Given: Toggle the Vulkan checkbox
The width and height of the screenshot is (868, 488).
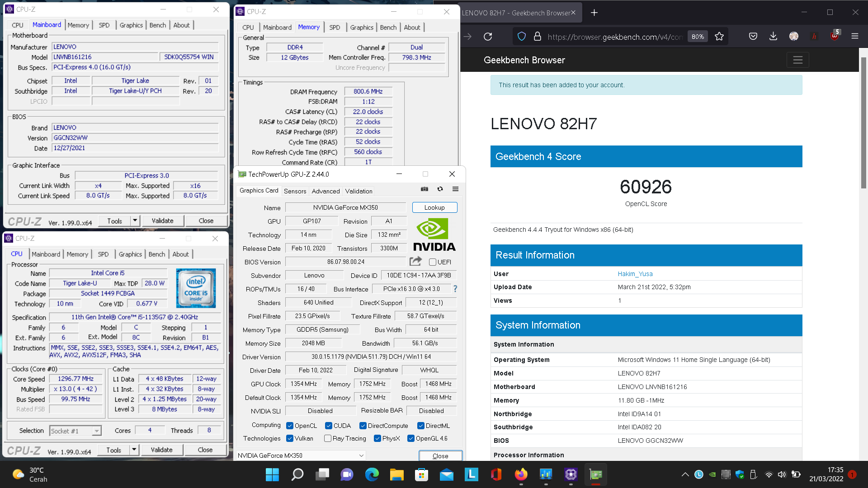Looking at the screenshot, I should tap(290, 438).
